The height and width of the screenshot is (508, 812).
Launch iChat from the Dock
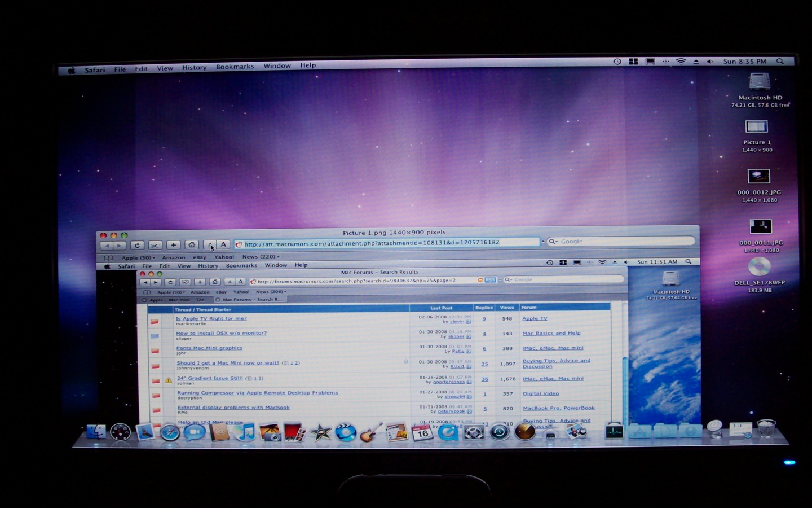point(195,432)
